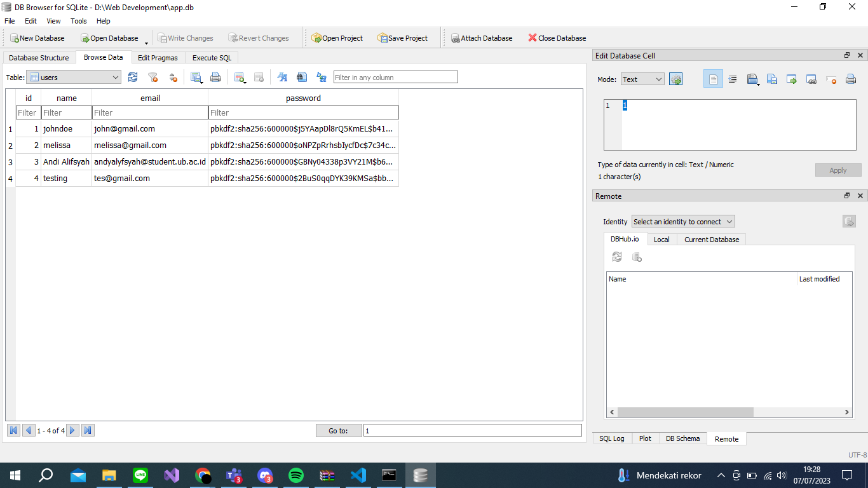This screenshot has width=868, height=488.
Task: Switch the cell editor to text view
Action: (x=713, y=79)
